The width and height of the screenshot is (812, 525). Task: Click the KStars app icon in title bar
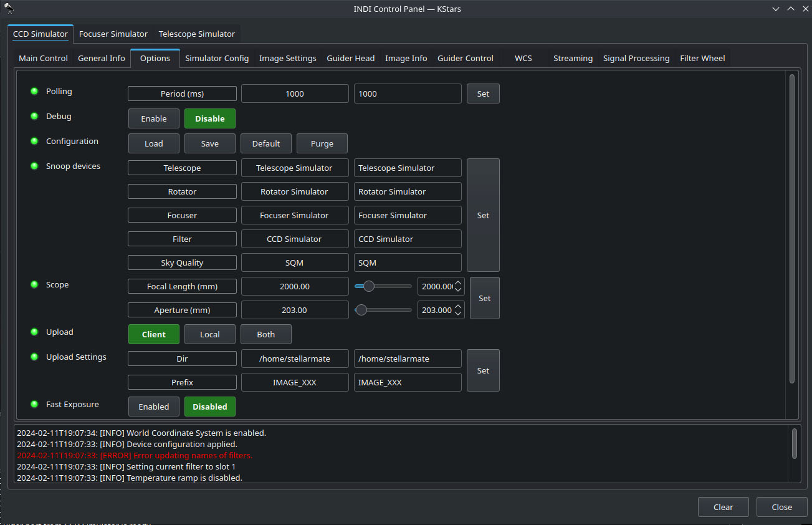pyautogui.click(x=9, y=9)
